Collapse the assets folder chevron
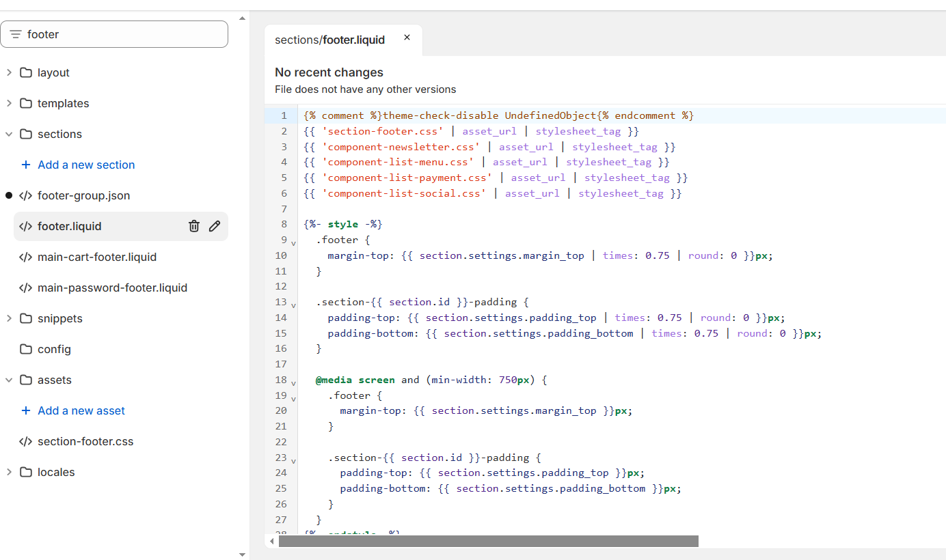Image resolution: width=946 pixels, height=560 pixels. 9,380
